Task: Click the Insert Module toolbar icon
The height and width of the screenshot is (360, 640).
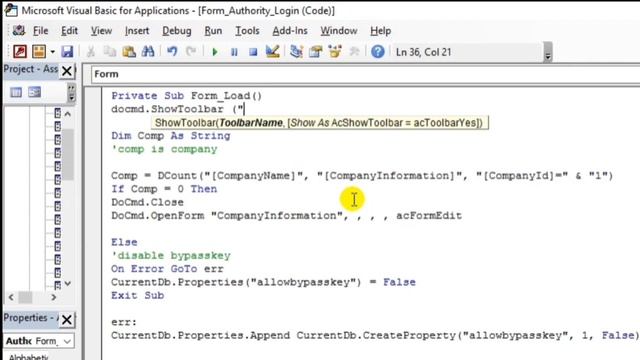Action: pos(39,52)
